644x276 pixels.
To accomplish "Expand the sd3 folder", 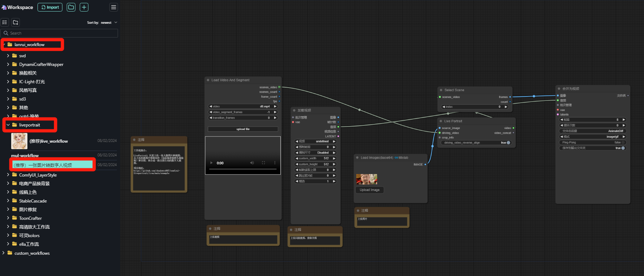I will pyautogui.click(x=8, y=99).
